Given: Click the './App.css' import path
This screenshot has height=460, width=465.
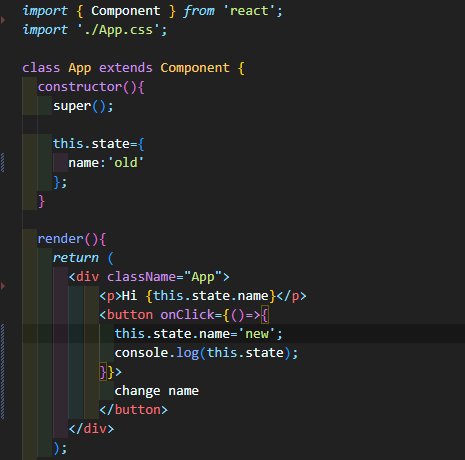Looking at the screenshot, I should coord(122,30).
